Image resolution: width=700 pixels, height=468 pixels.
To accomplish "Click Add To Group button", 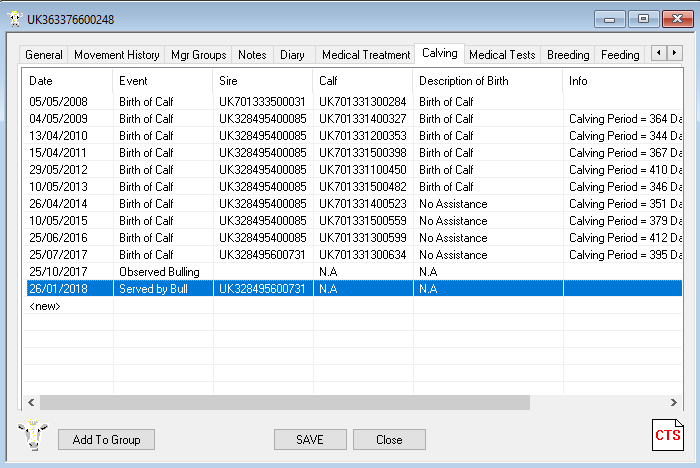I will pyautogui.click(x=106, y=440).
